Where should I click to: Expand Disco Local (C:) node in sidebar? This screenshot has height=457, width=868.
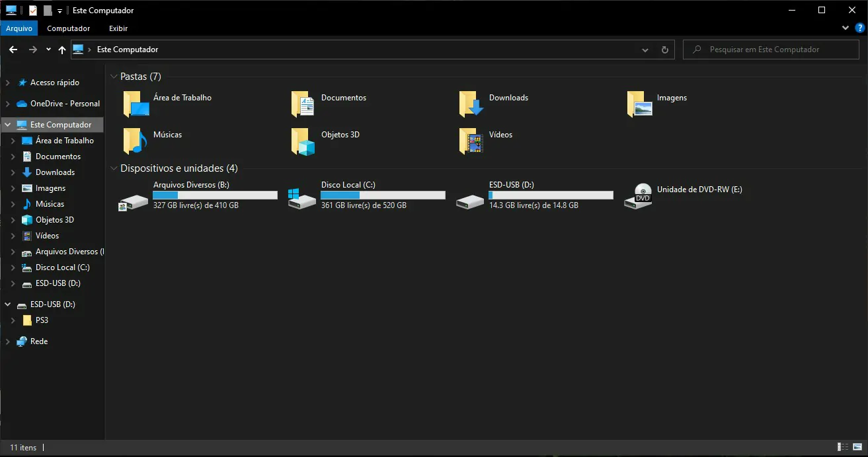pos(13,267)
